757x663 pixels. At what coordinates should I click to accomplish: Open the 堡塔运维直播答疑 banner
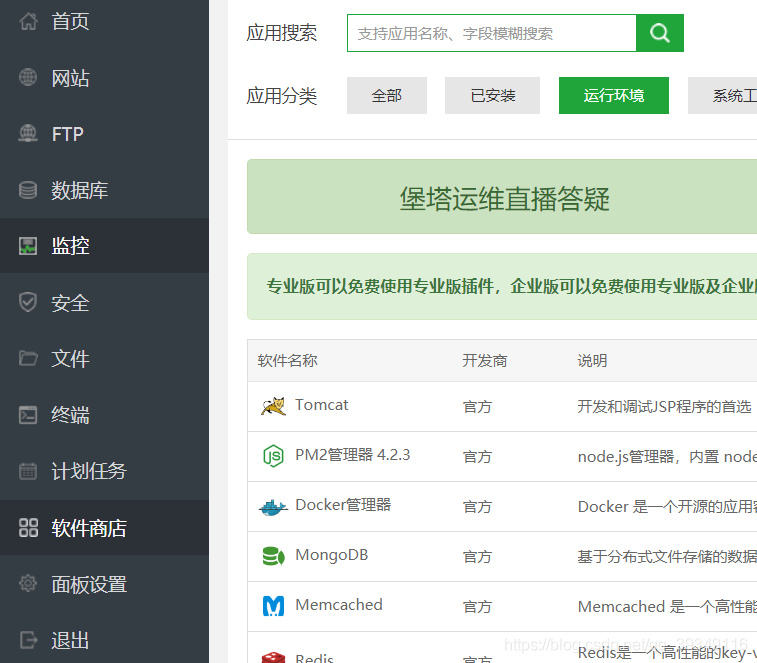(x=502, y=197)
